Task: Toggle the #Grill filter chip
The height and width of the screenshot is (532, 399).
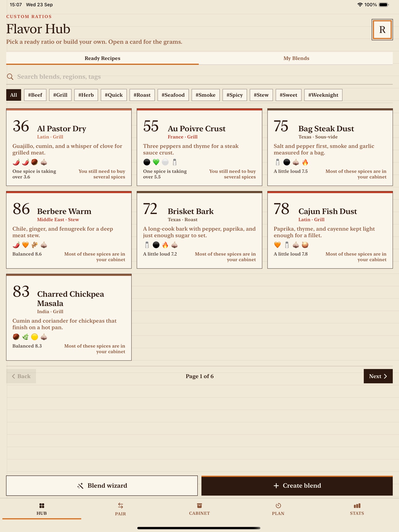Action: click(x=60, y=95)
